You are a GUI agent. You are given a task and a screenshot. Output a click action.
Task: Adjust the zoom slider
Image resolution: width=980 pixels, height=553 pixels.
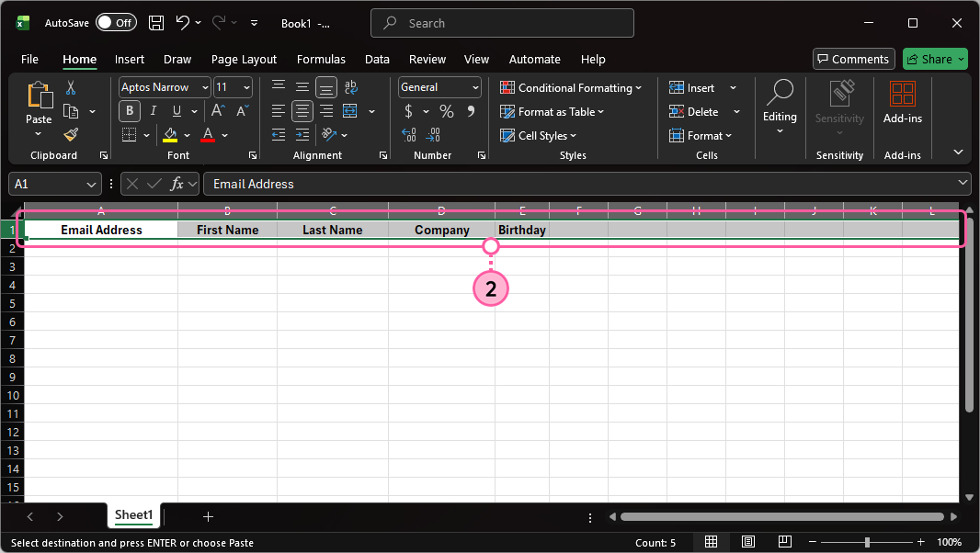coord(865,542)
